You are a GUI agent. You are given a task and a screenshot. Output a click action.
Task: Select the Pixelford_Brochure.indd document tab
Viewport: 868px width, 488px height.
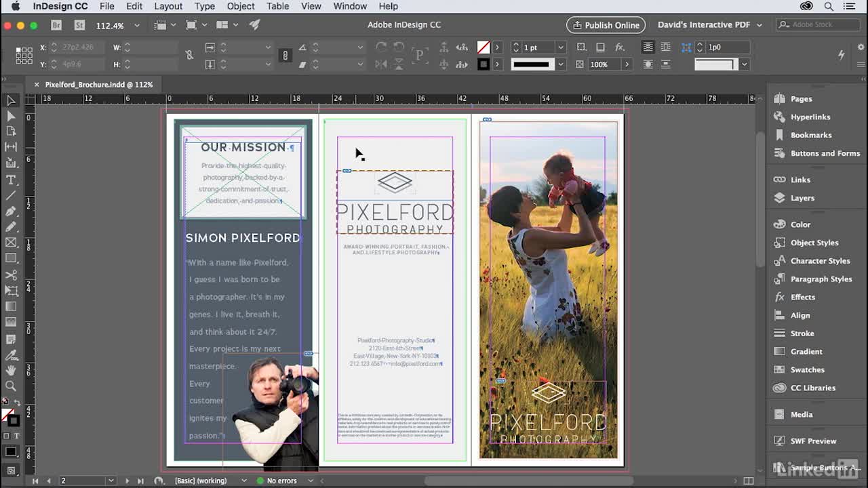click(99, 85)
